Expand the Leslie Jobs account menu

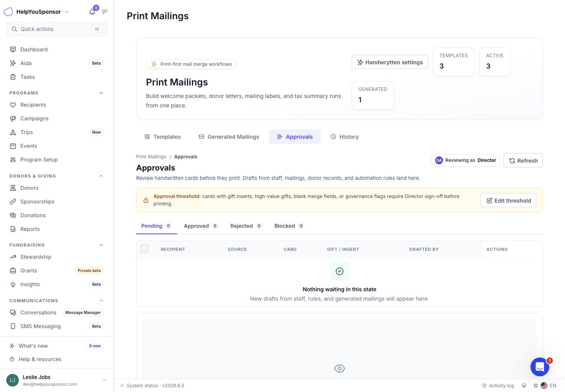click(x=57, y=380)
